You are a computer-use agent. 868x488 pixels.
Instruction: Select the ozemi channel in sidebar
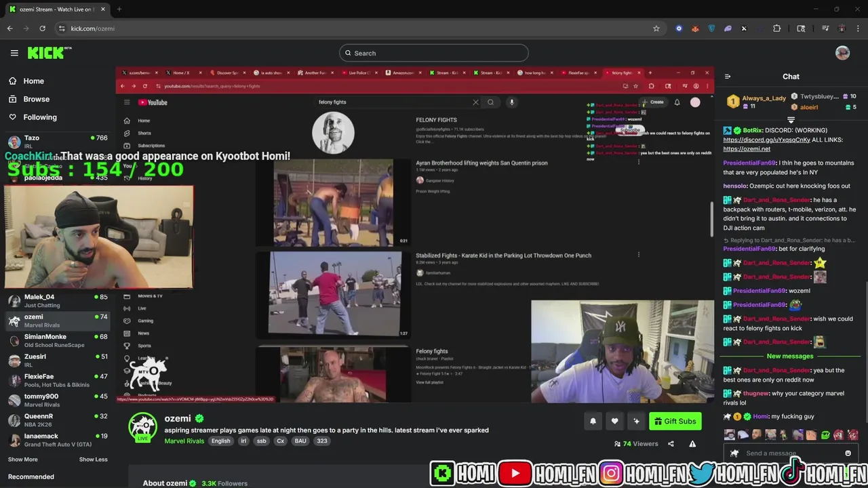coord(58,321)
